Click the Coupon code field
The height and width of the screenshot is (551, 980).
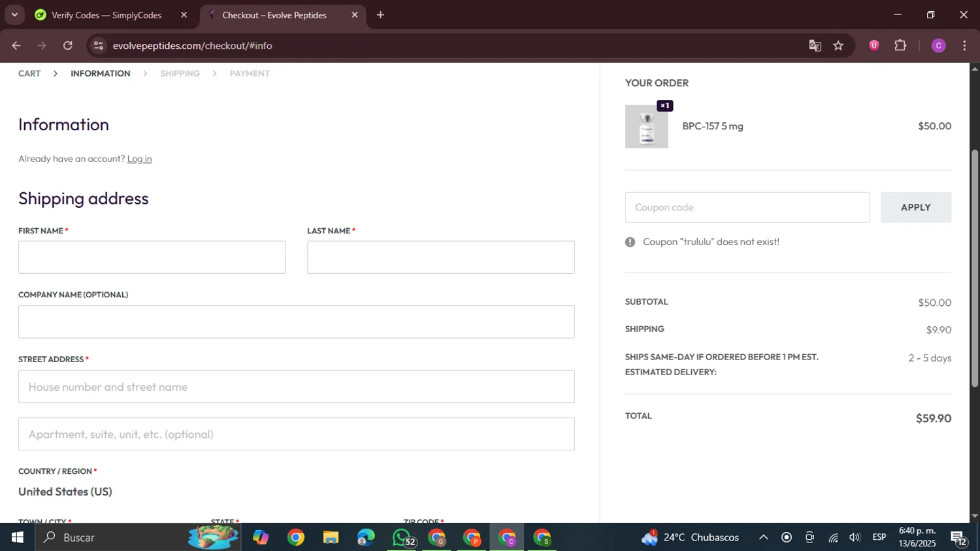coord(747,207)
